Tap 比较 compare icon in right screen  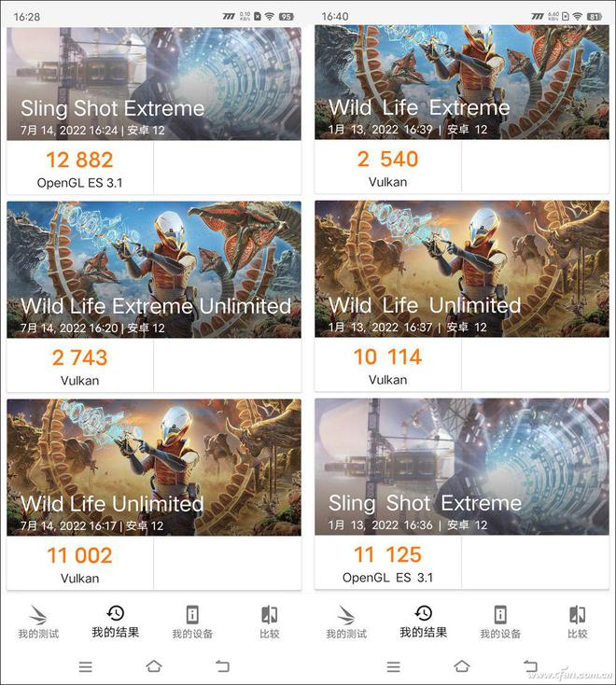[x=577, y=614]
